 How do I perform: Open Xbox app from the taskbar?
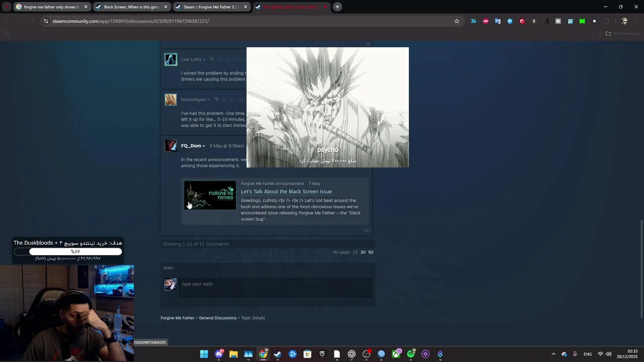(396, 354)
